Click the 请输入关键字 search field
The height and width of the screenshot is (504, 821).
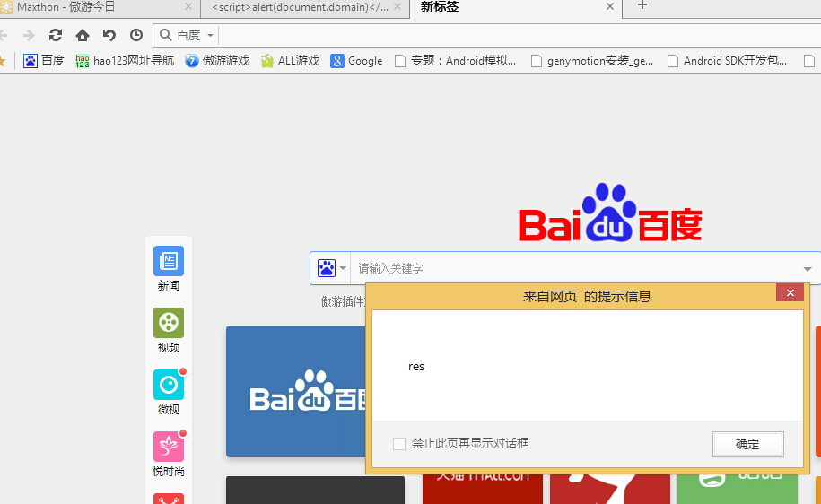click(573, 268)
